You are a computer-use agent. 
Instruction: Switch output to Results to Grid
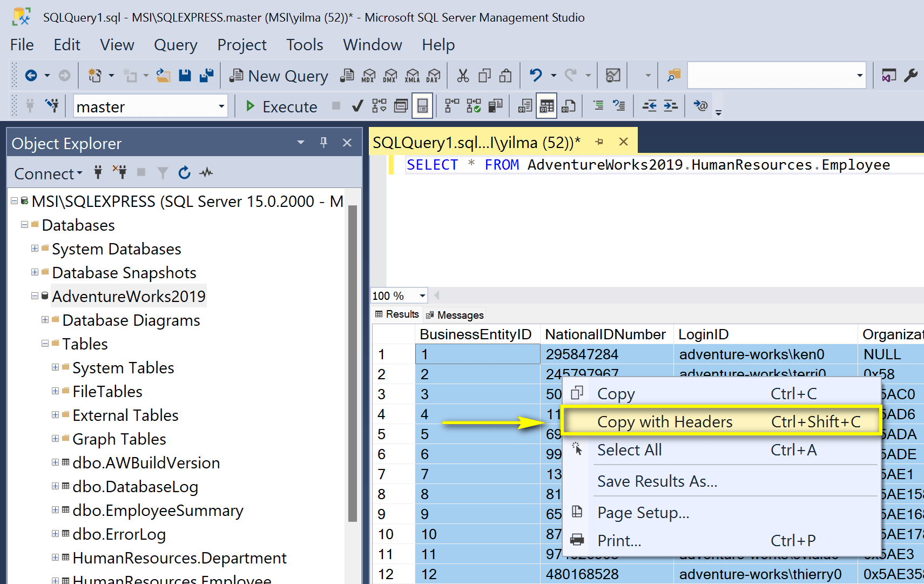(547, 106)
